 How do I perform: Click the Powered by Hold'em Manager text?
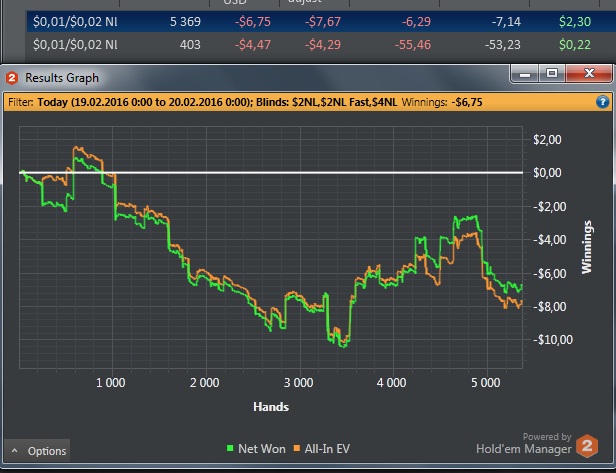[x=524, y=444]
